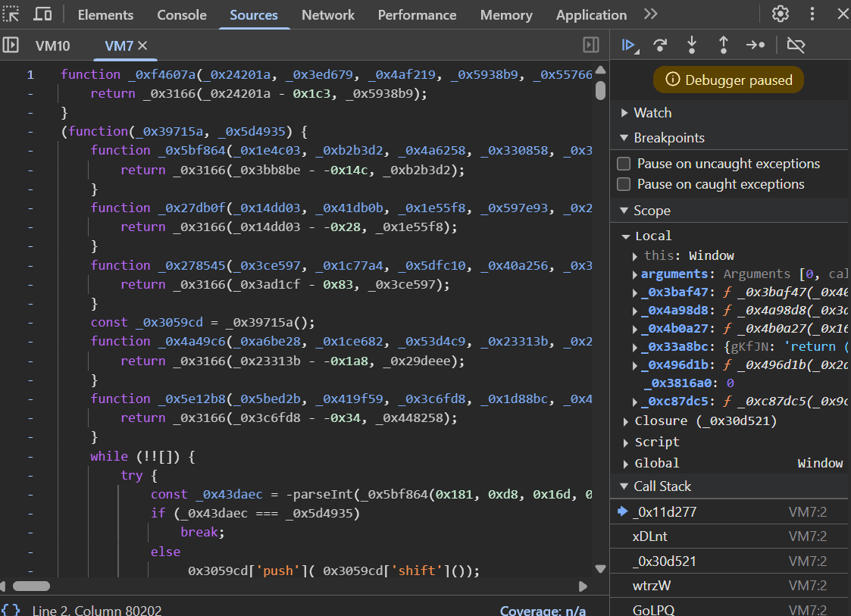Expand the Closure (_0x30d521) scope

point(624,421)
